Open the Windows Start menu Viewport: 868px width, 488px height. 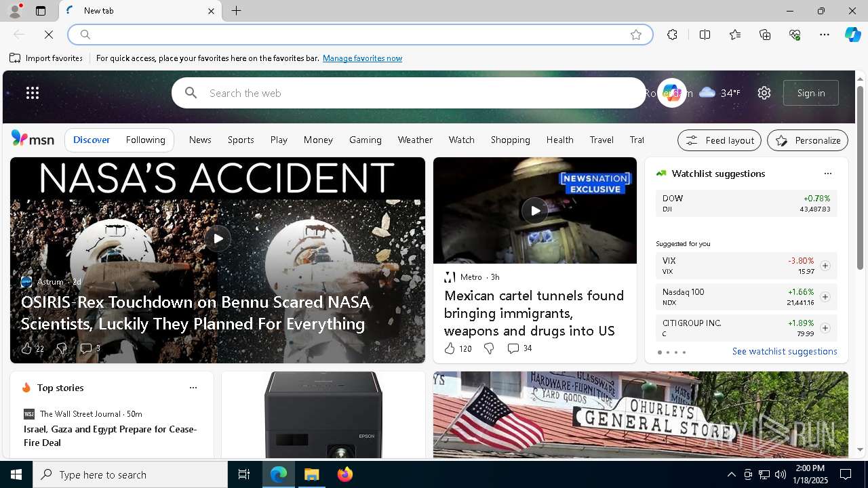click(16, 474)
